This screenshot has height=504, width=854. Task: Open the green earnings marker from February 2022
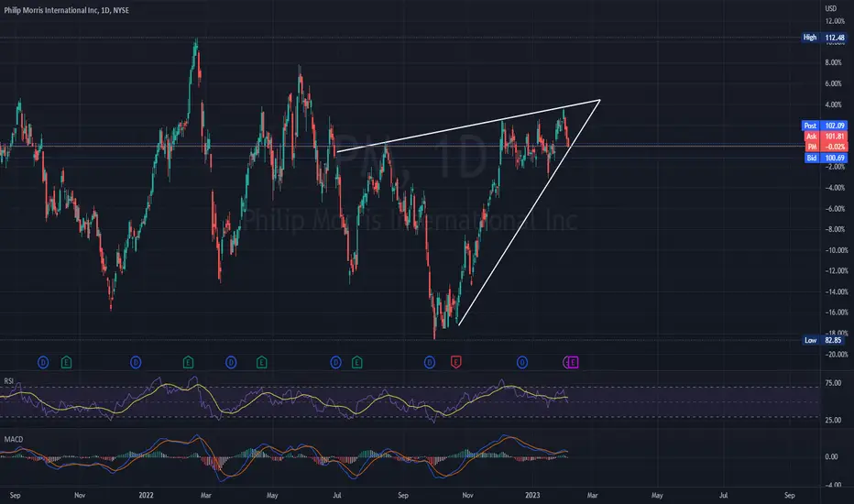(188, 362)
